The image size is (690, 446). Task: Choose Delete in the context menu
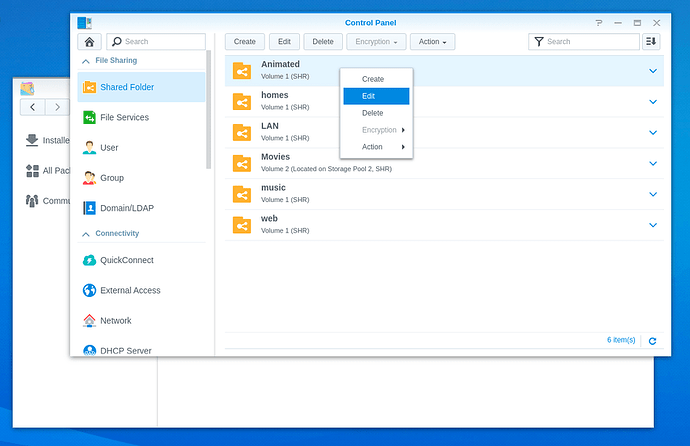click(x=376, y=113)
